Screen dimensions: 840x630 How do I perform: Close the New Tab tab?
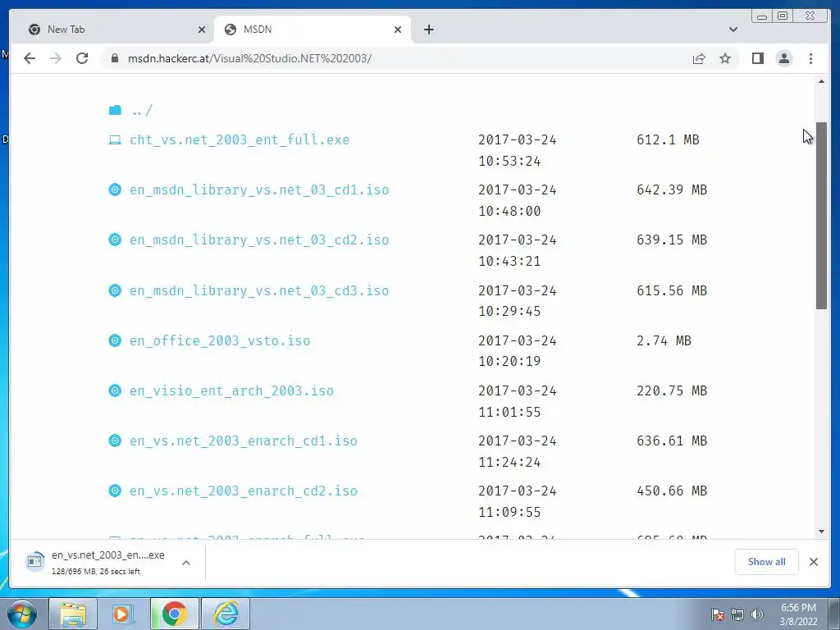(x=202, y=30)
